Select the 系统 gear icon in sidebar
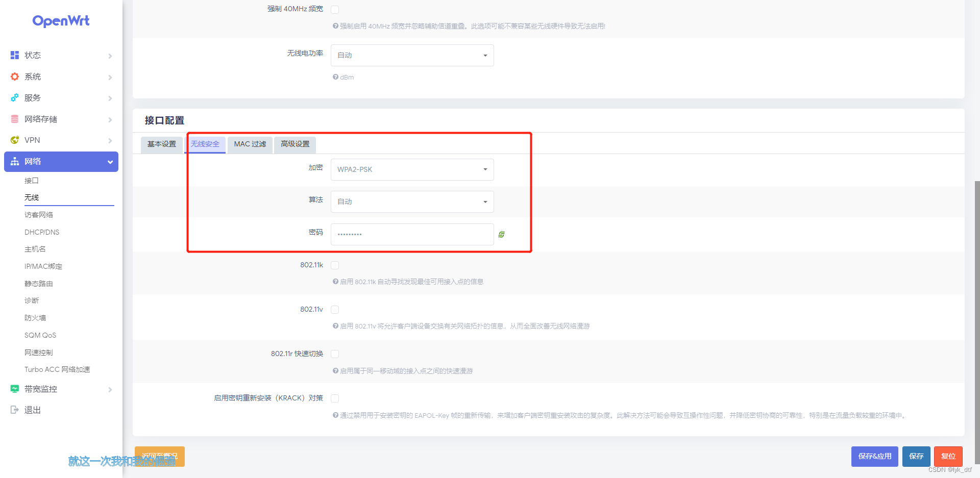Viewport: 980px width, 478px height. point(14,77)
